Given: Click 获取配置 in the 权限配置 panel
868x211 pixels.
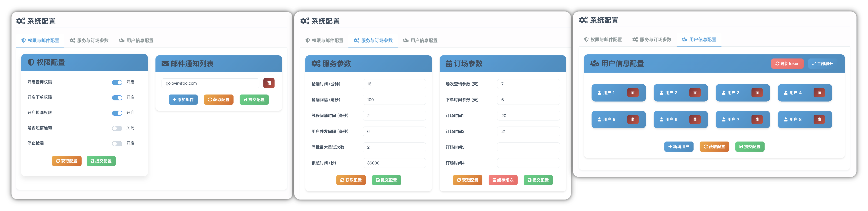Looking at the screenshot, I should click(x=67, y=161).
